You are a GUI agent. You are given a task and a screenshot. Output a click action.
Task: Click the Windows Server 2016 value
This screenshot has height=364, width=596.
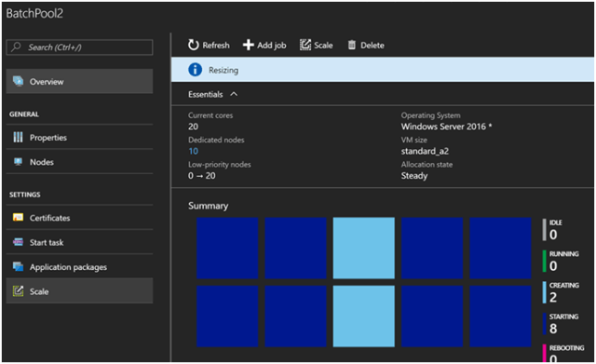click(x=446, y=127)
